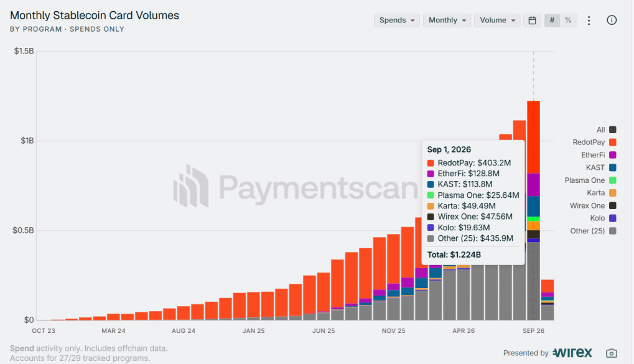Click the Monthly Stablecoin Card Volumes title
This screenshot has width=634, height=364.
click(94, 16)
